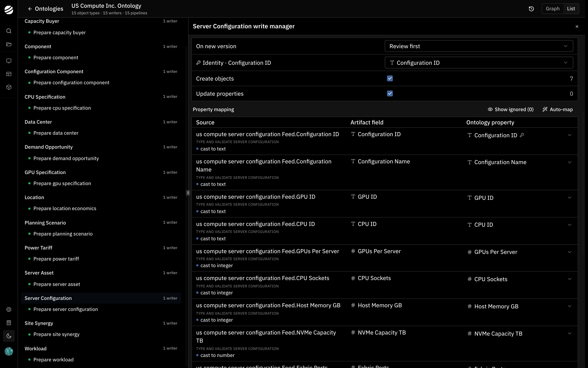Open the folder icon in sidebar

point(9,44)
